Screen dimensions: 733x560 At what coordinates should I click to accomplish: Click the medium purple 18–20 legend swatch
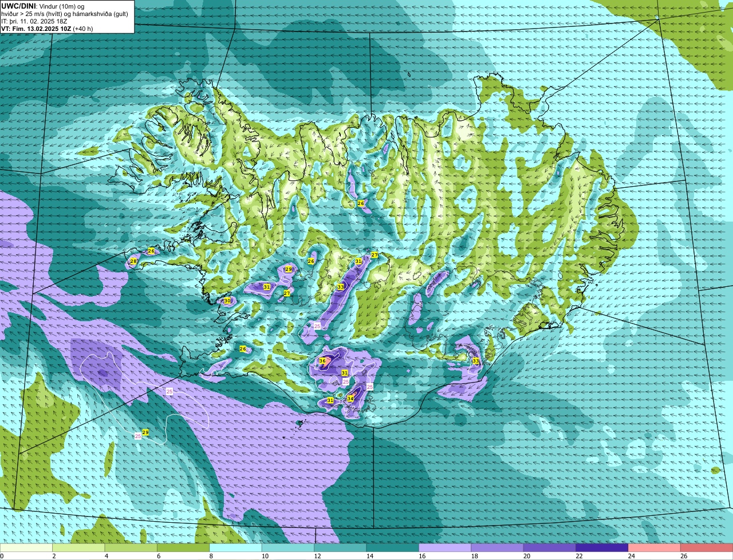click(498, 548)
